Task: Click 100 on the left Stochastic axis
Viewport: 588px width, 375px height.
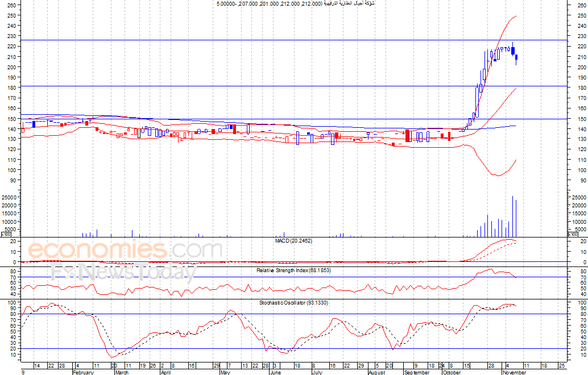Action: (11, 303)
